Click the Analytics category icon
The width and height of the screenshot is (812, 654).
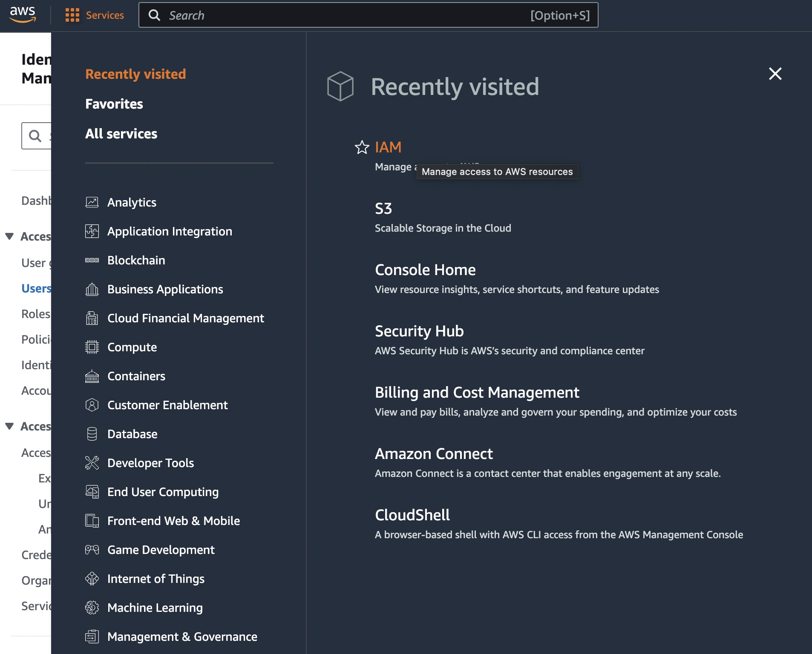[92, 202]
